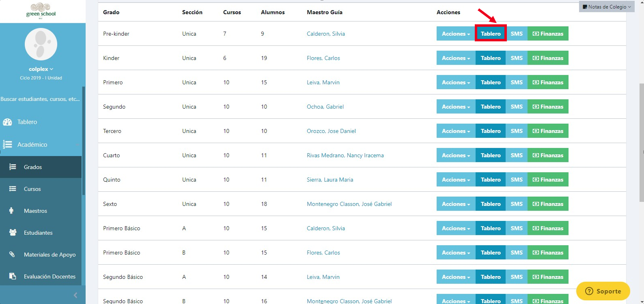The width and height of the screenshot is (644, 304).
Task: Send SMS to Primero grade
Action: click(x=517, y=82)
